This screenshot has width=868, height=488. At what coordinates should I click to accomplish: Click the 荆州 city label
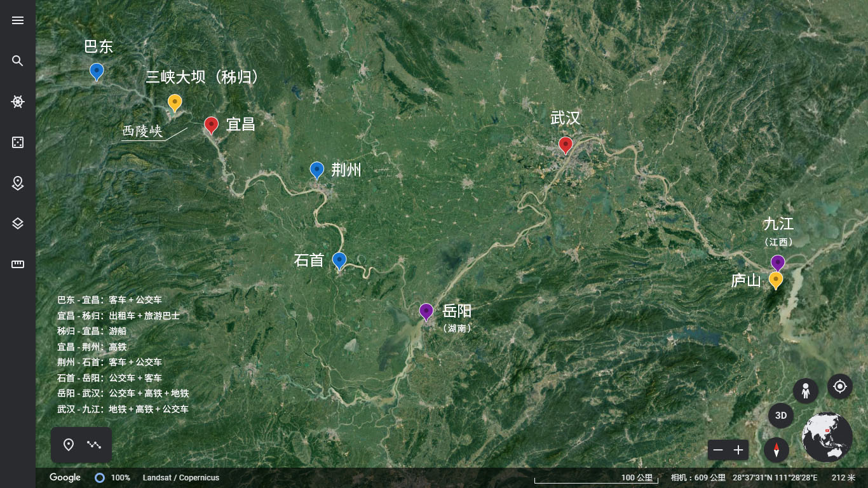point(346,170)
